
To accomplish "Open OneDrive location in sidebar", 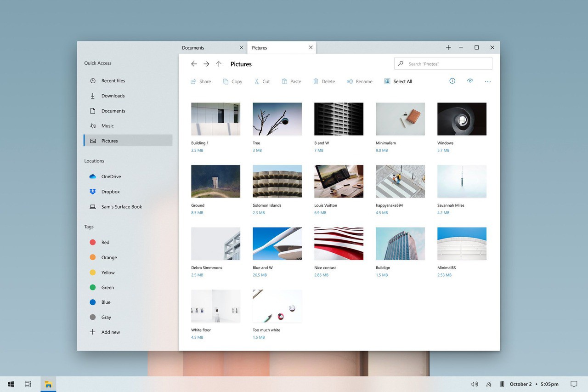I will pos(111,176).
